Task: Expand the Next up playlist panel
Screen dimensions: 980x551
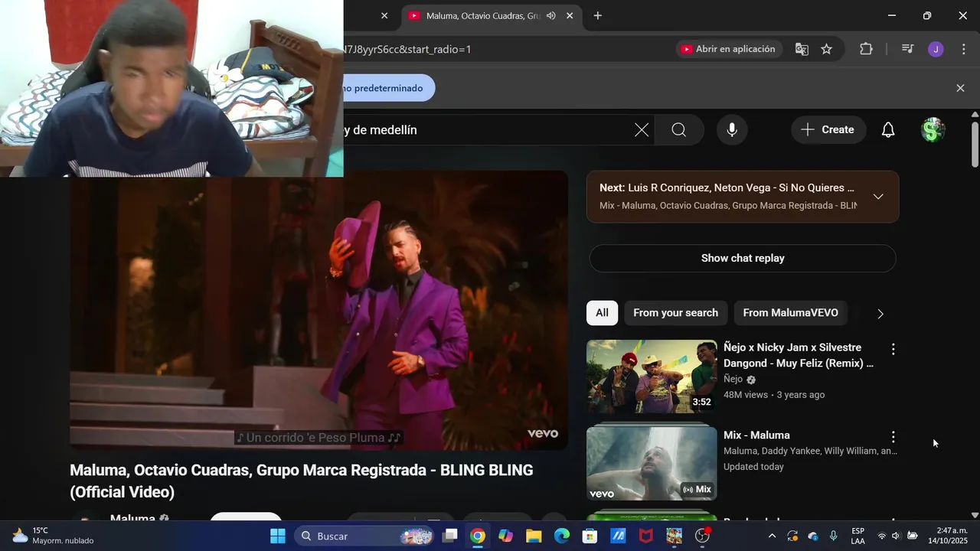Action: click(878, 197)
